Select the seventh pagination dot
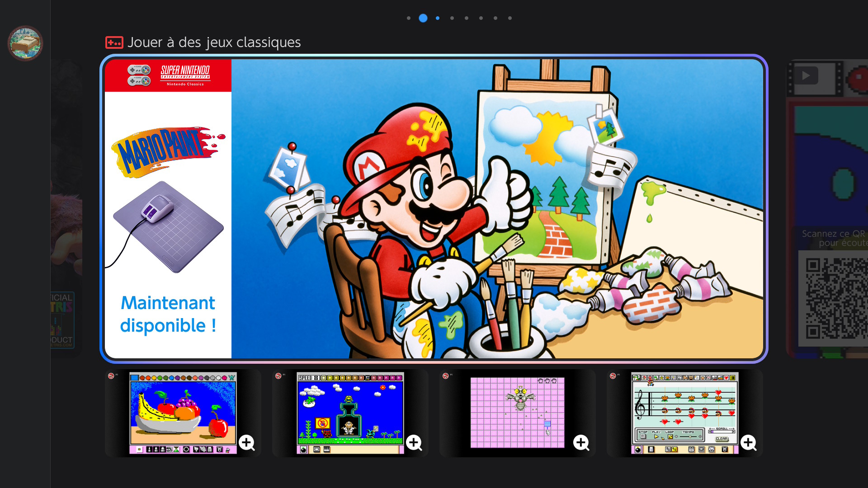The image size is (868, 488). click(495, 18)
